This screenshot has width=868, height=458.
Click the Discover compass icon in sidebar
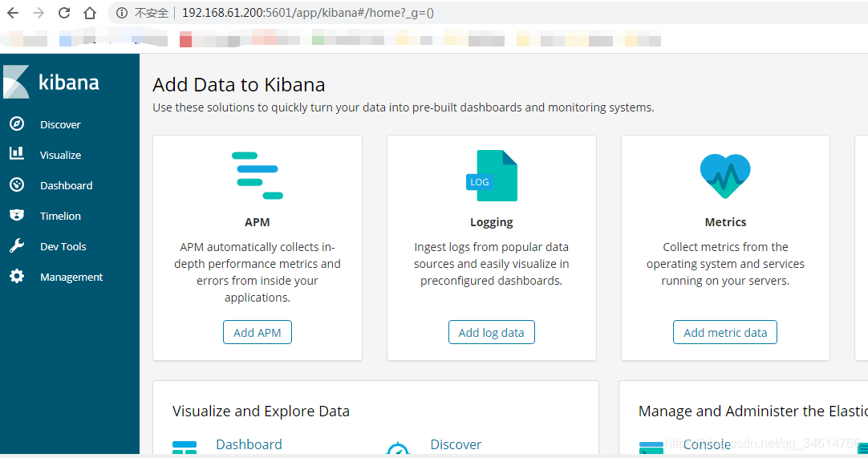[17, 124]
